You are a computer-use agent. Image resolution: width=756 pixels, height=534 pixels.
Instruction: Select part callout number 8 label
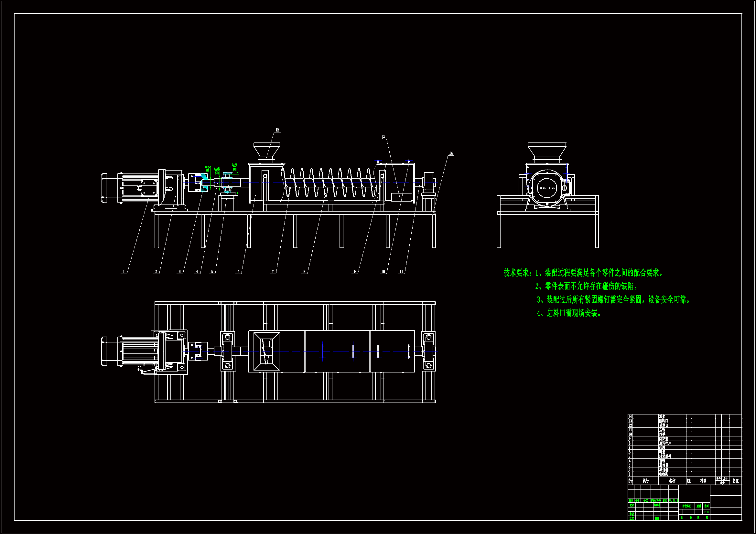click(304, 272)
